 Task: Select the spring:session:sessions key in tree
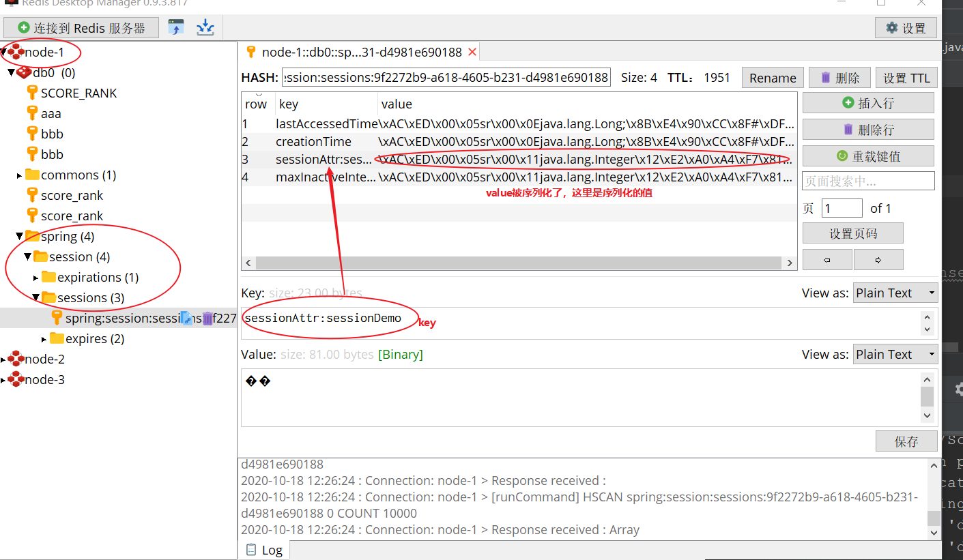119,318
